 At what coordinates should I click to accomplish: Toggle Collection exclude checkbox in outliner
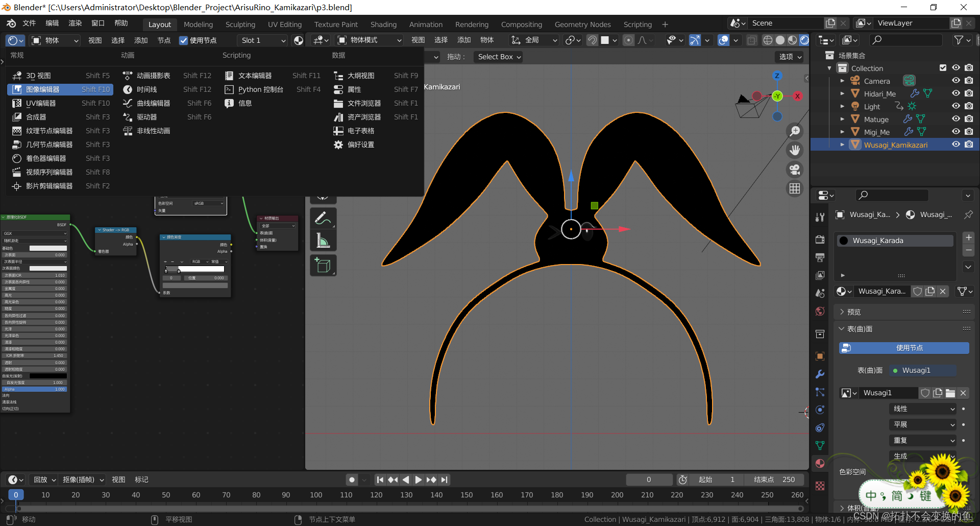pyautogui.click(x=943, y=68)
